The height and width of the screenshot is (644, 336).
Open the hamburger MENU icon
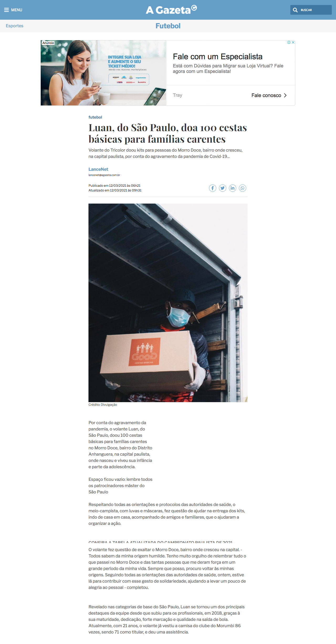coord(7,10)
